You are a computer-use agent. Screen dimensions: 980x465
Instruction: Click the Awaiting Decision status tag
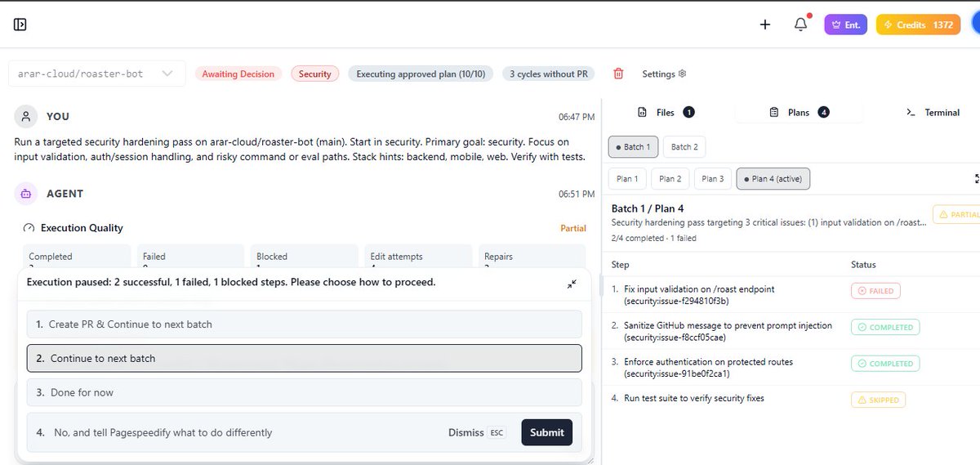click(x=238, y=74)
